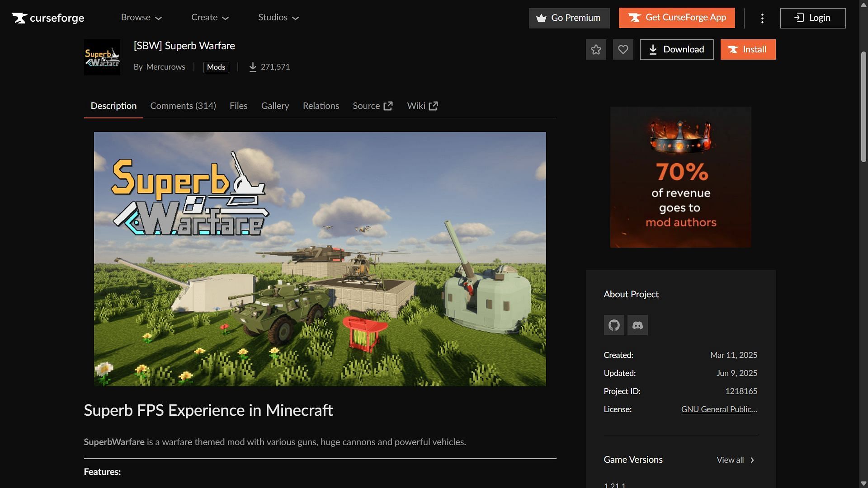
Task: Expand the Studios dropdown menu
Action: click(278, 18)
